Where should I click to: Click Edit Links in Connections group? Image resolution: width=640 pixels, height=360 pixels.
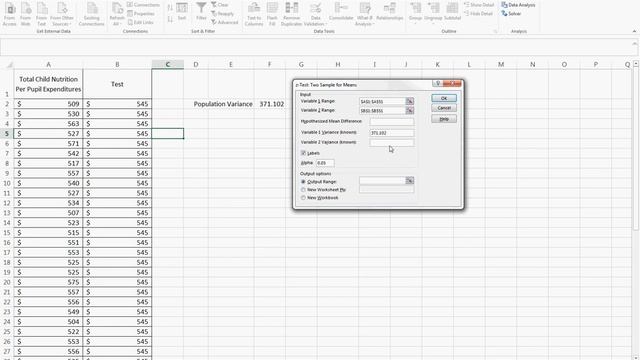[x=140, y=22]
